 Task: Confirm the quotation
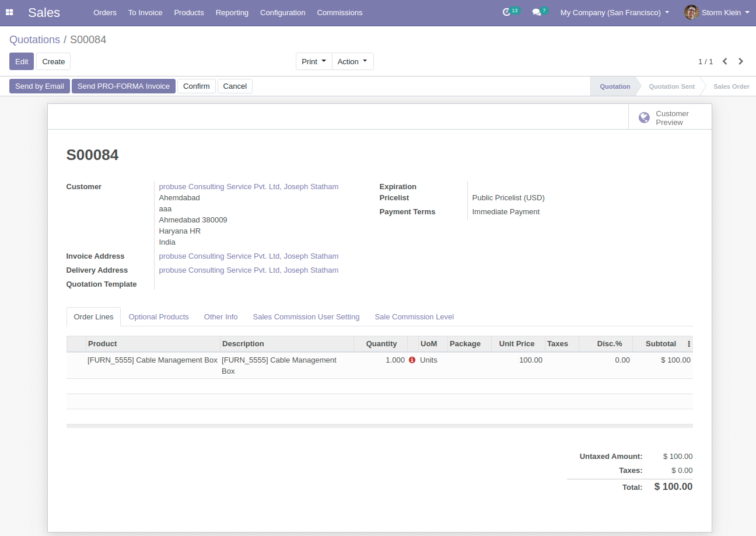(x=197, y=86)
